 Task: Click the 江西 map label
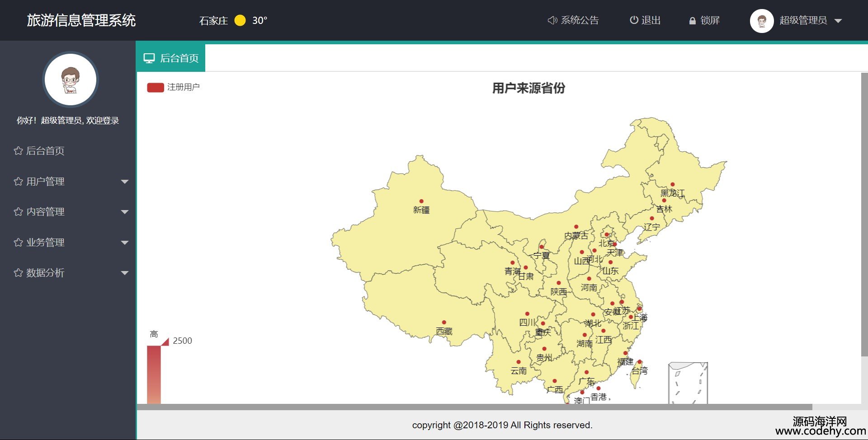pyautogui.click(x=604, y=340)
